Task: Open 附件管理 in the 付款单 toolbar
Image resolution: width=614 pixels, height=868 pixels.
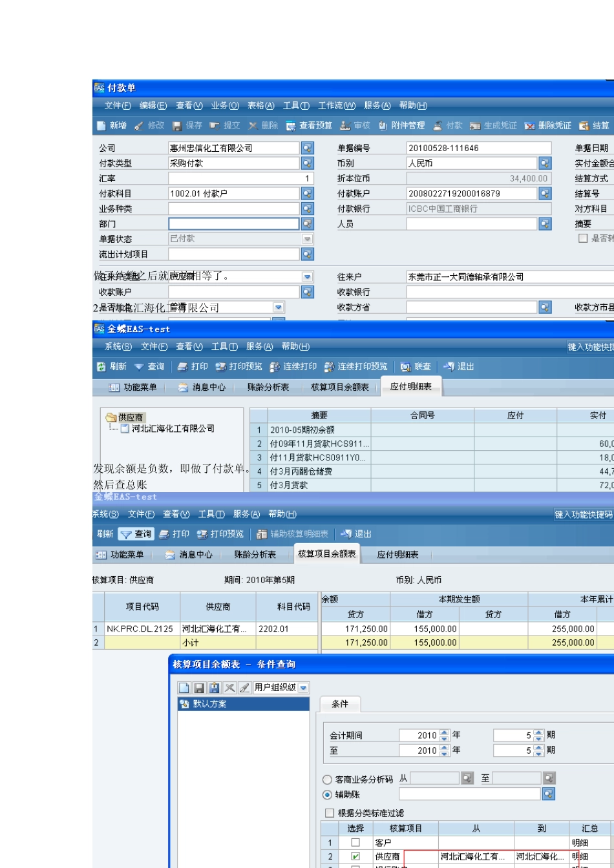Action: [x=401, y=126]
